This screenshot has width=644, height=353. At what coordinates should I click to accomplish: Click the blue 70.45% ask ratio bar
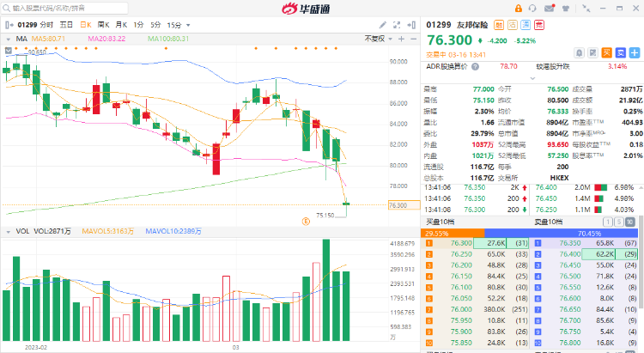tap(561, 233)
